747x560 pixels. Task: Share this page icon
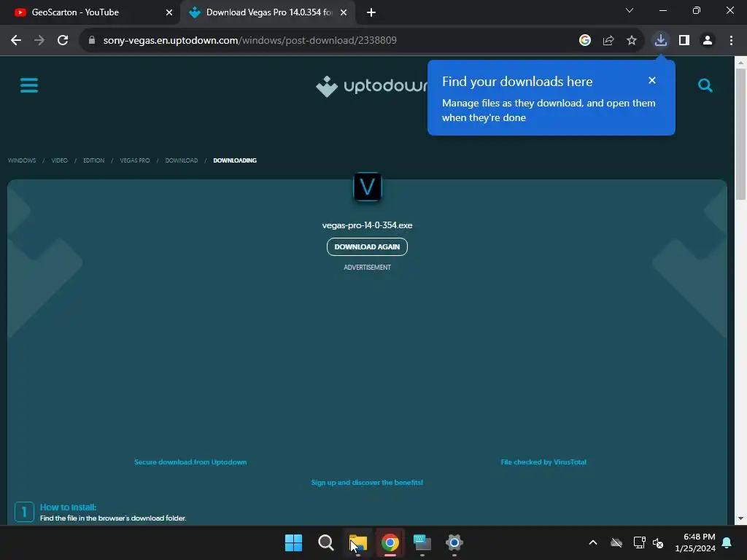click(x=608, y=40)
